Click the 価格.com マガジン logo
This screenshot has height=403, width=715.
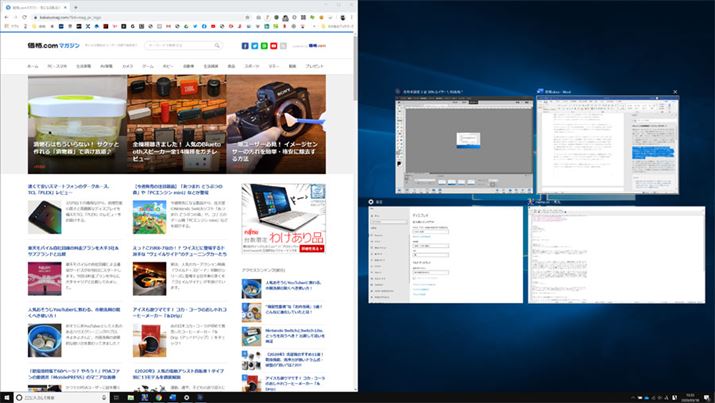pos(52,46)
